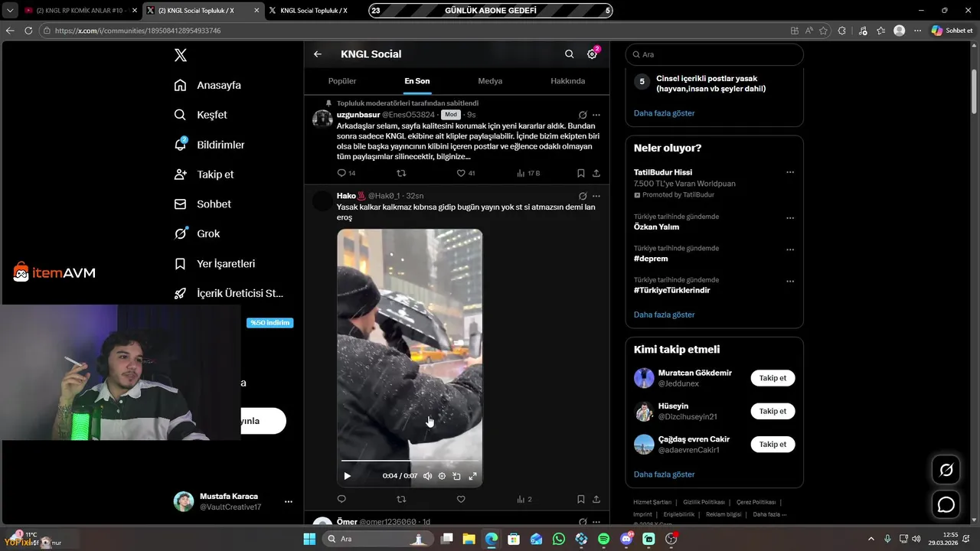Open Keşfet in sidebar
The image size is (980, 551).
[201, 115]
